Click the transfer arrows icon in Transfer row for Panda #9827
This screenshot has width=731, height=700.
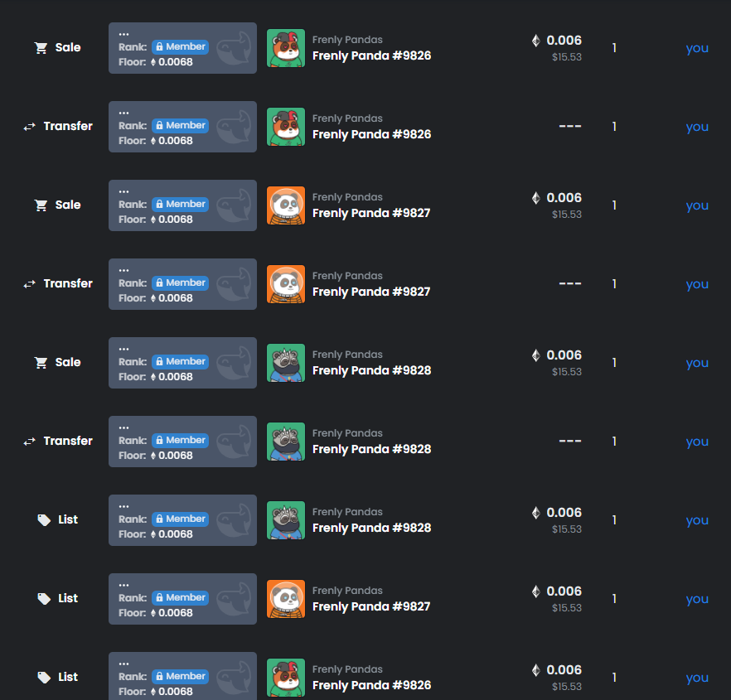click(x=29, y=284)
